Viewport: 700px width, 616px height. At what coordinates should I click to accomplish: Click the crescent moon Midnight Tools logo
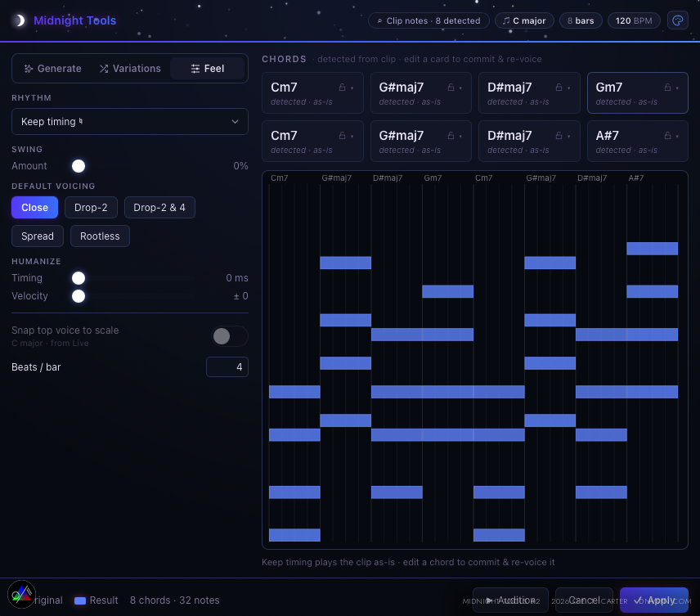tap(19, 20)
